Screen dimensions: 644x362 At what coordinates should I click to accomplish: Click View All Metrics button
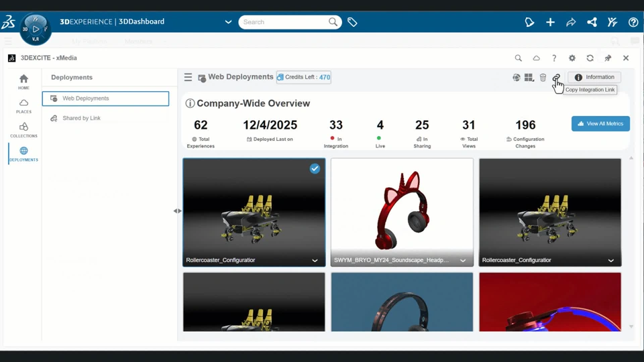click(x=600, y=123)
